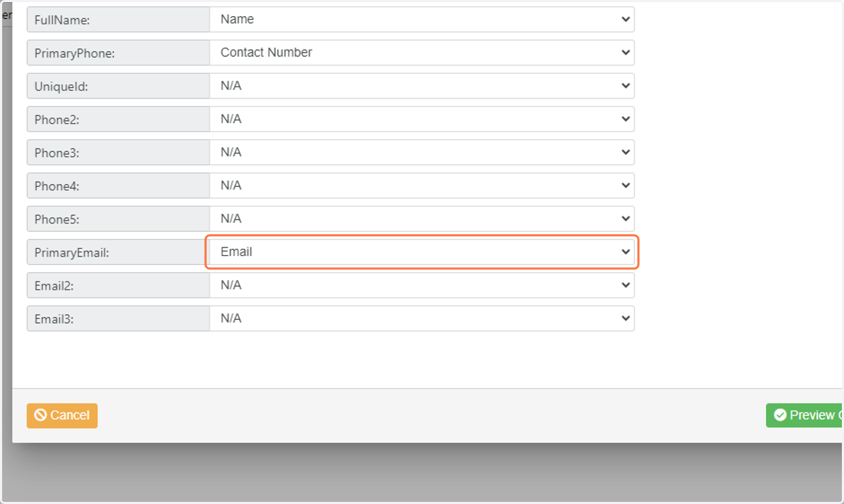Screen dimensions: 844x504
Task: Expand the Phone3 field dropdown
Action: click(422, 153)
